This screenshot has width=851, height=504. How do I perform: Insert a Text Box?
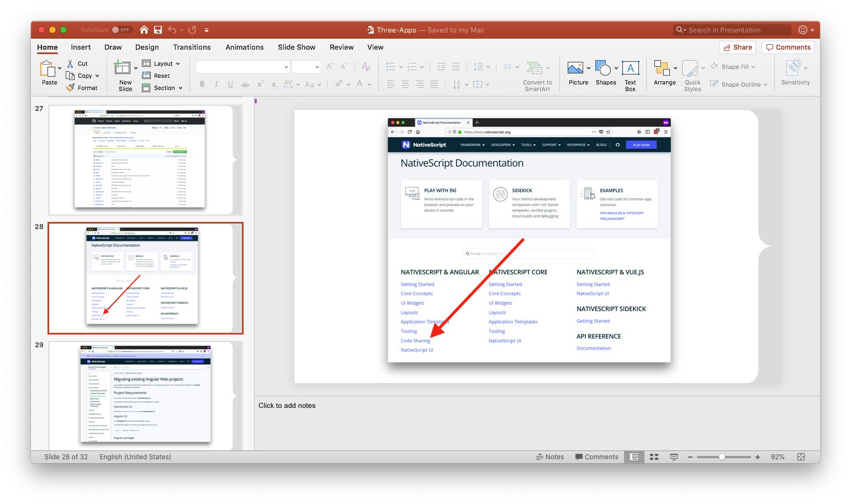coord(630,76)
